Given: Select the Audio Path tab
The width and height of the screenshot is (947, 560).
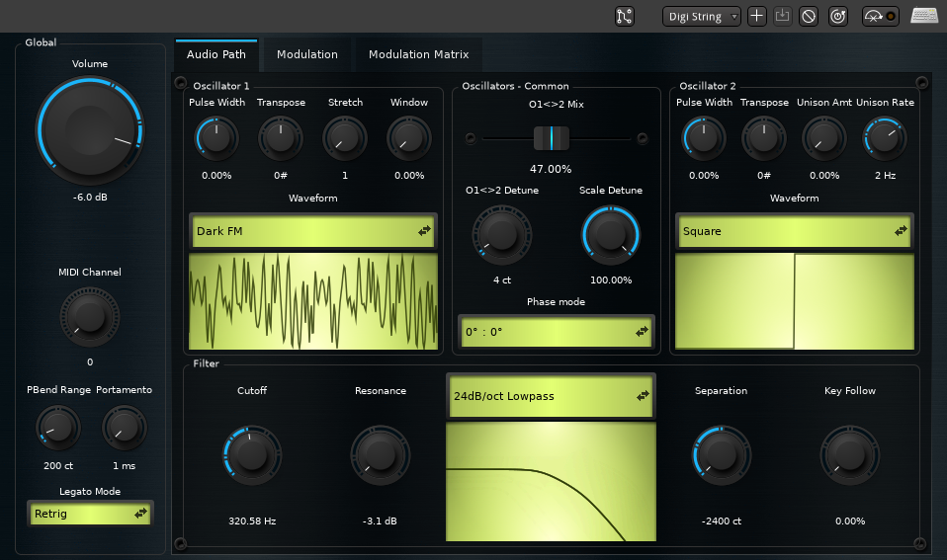Looking at the screenshot, I should pyautogui.click(x=215, y=54).
